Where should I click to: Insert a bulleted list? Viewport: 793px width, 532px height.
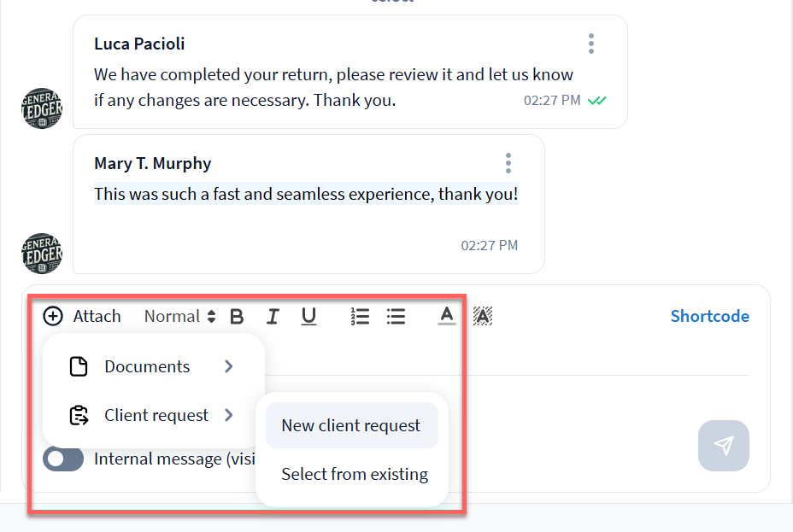click(396, 317)
